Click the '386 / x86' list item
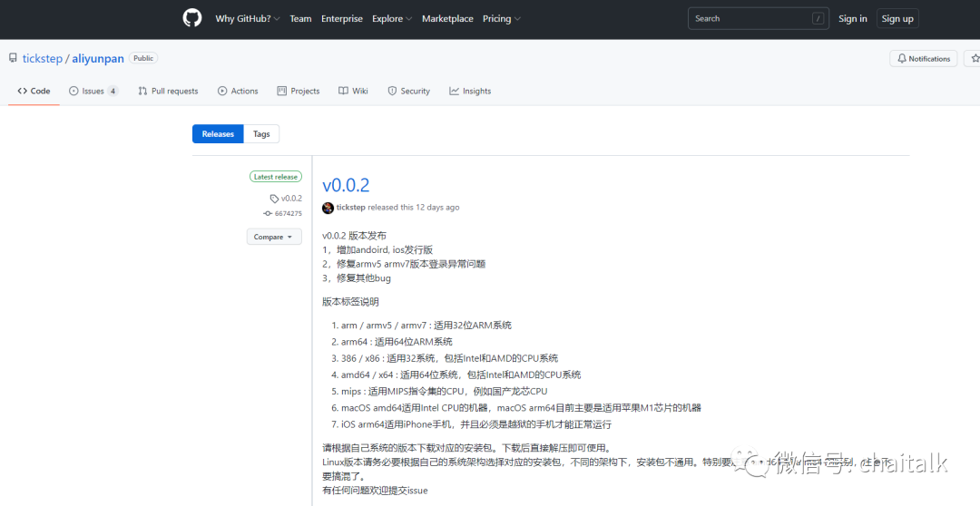980x506 pixels. pos(449,358)
